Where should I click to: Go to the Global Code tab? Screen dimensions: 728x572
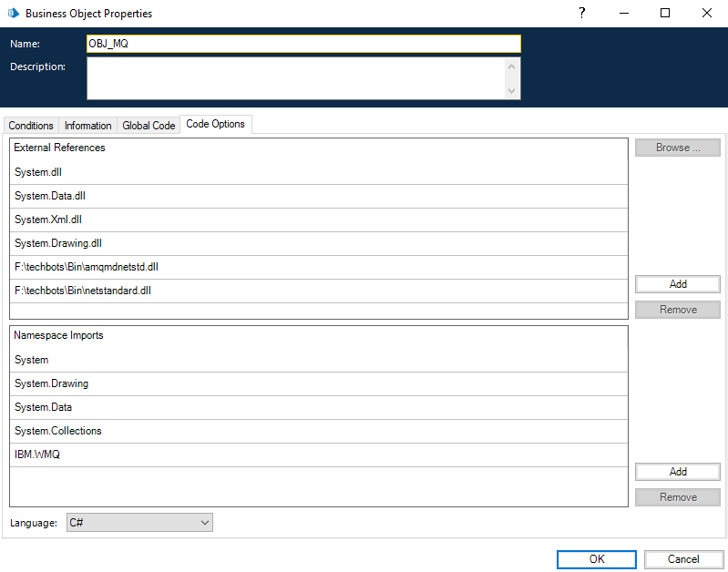(149, 126)
